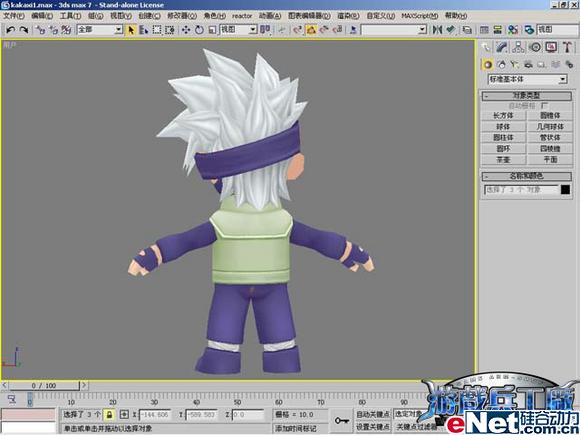
Task: Click the 球体 sphere button
Action: click(503, 127)
